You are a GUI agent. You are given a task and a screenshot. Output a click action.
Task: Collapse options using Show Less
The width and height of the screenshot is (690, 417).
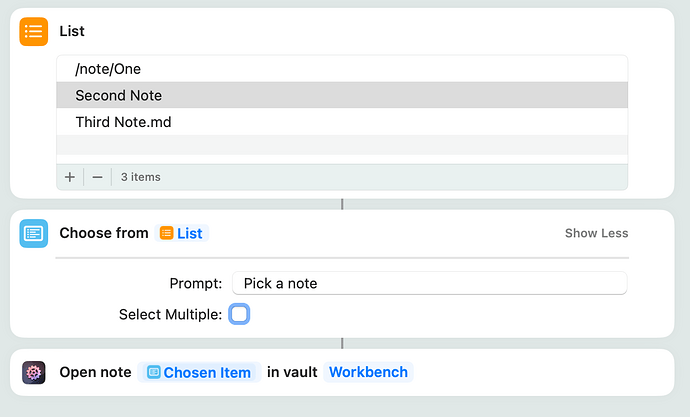pos(596,233)
